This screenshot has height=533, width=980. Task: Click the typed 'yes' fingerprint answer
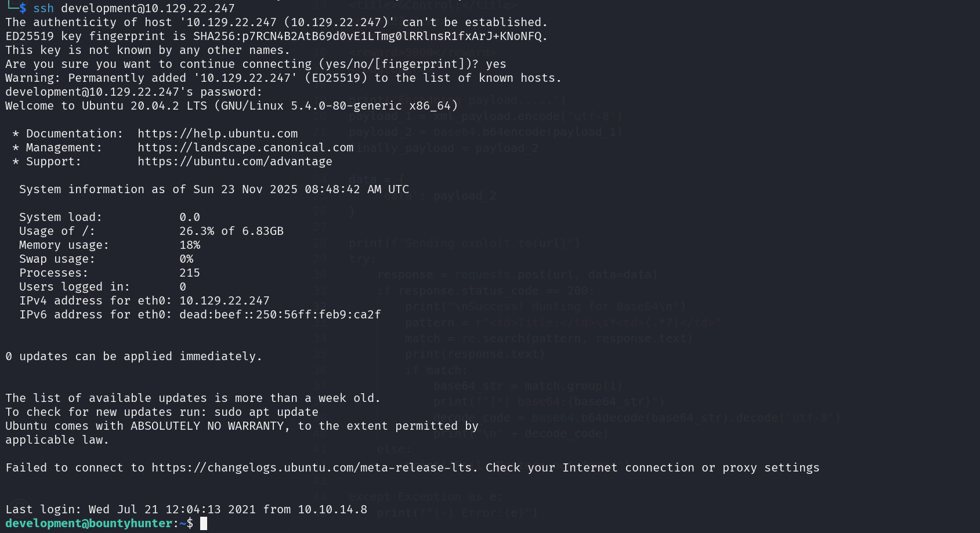pos(496,64)
